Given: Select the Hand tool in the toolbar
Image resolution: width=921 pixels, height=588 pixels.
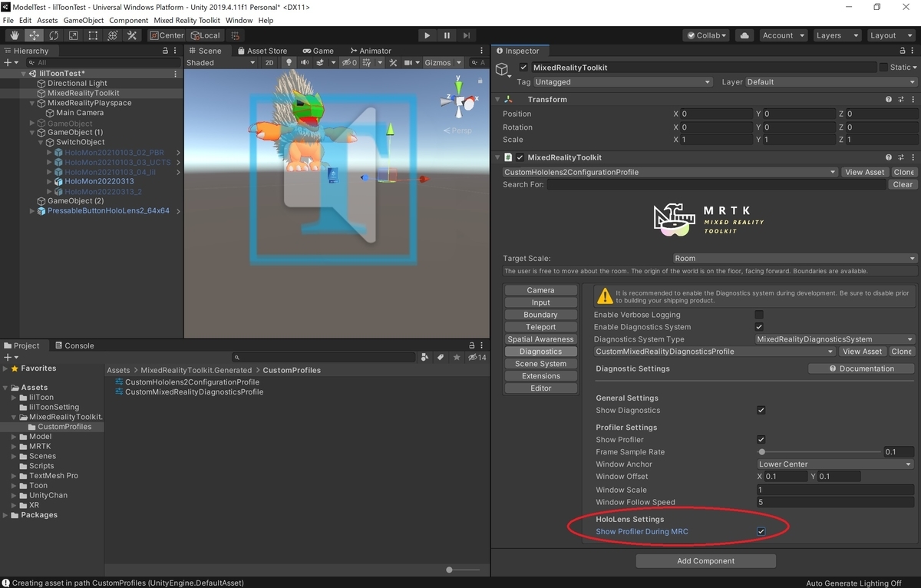Looking at the screenshot, I should 15,35.
